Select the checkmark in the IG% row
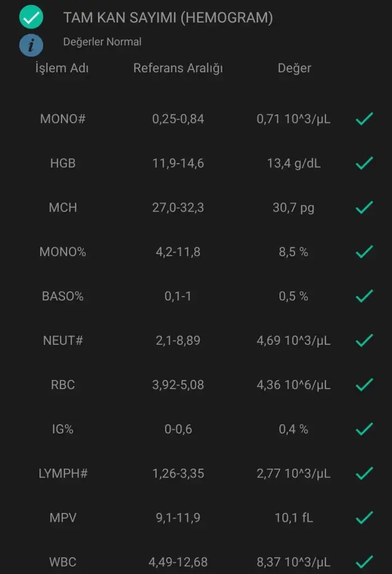The image size is (392, 574). coord(365,429)
